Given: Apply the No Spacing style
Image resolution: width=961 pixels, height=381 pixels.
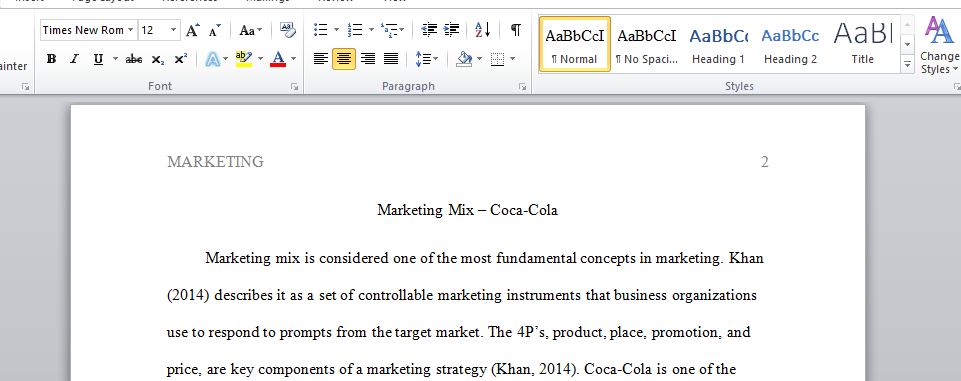Looking at the screenshot, I should [x=647, y=44].
